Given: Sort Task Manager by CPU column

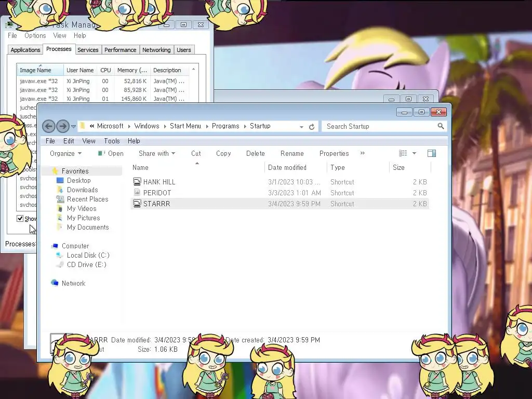Looking at the screenshot, I should [105, 70].
